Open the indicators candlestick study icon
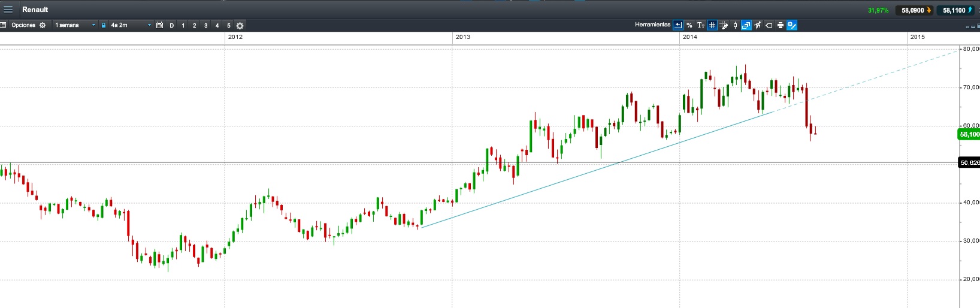The height and width of the screenshot is (308, 980). (758, 25)
